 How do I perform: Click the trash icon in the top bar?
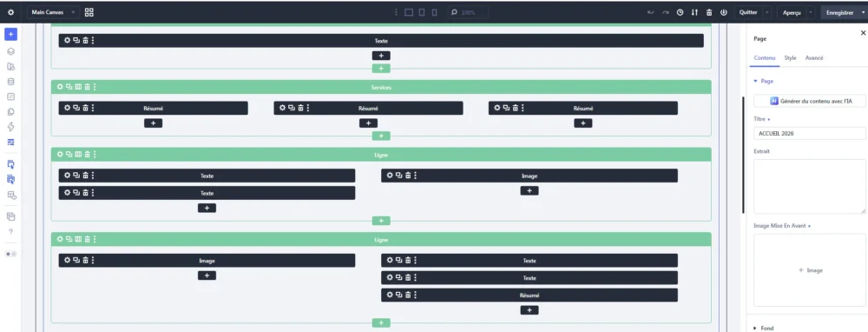pyautogui.click(x=709, y=12)
